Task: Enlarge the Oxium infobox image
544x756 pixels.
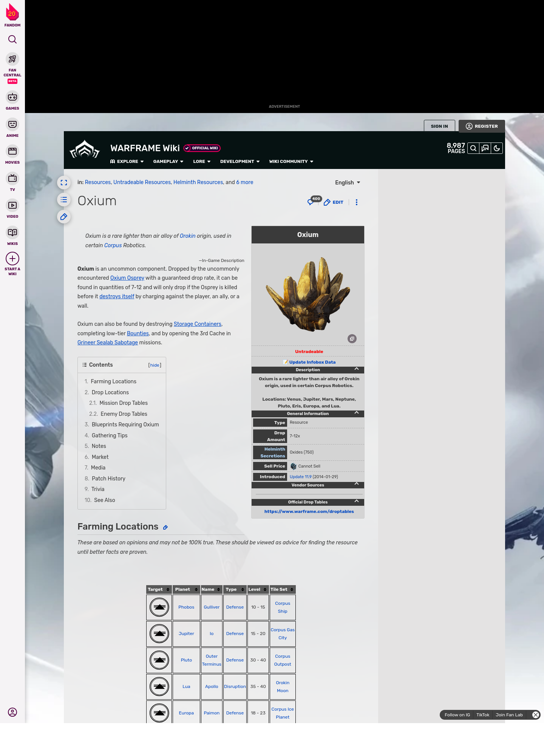Action: point(352,339)
